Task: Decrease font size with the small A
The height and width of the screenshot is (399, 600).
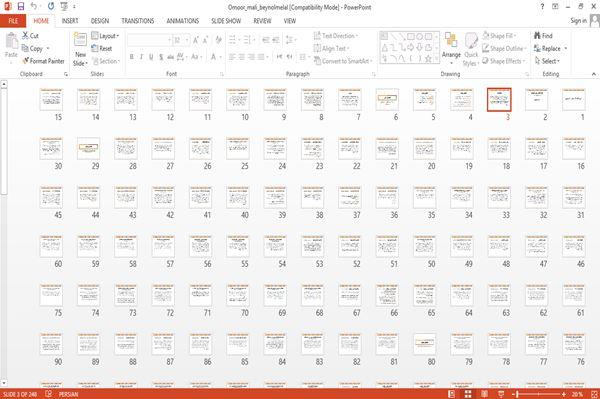Action: point(205,40)
